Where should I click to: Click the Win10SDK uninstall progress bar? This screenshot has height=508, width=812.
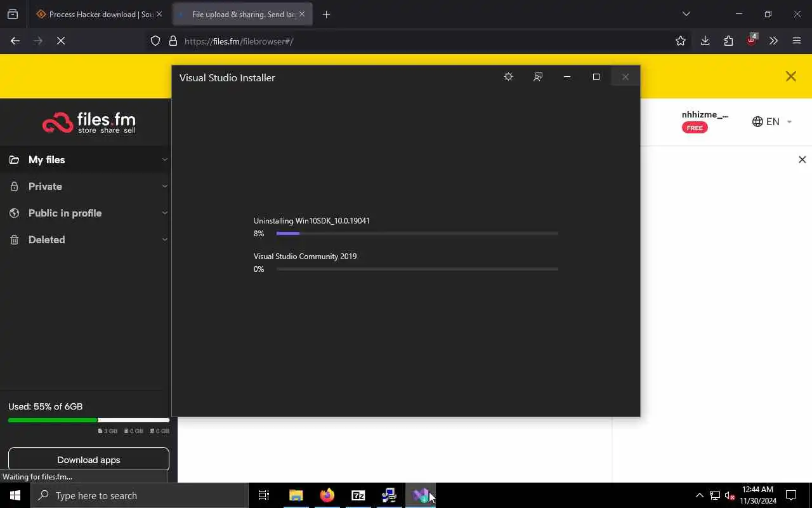tap(417, 234)
